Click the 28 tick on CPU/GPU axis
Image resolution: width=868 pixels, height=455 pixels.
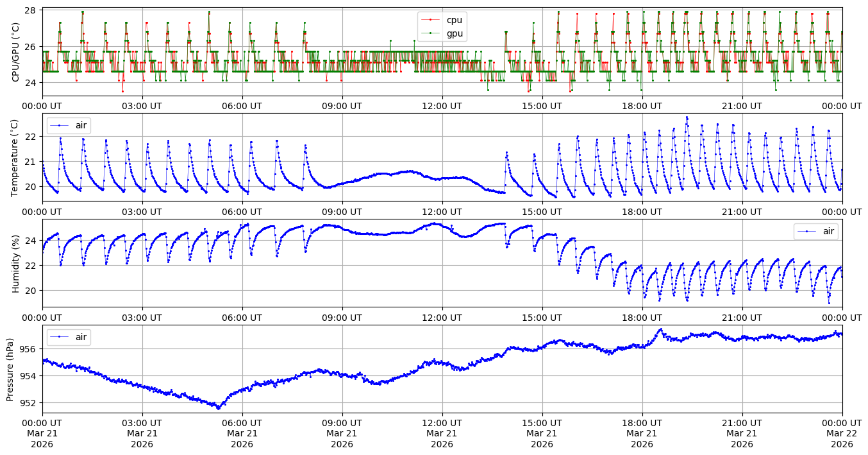[x=31, y=10]
